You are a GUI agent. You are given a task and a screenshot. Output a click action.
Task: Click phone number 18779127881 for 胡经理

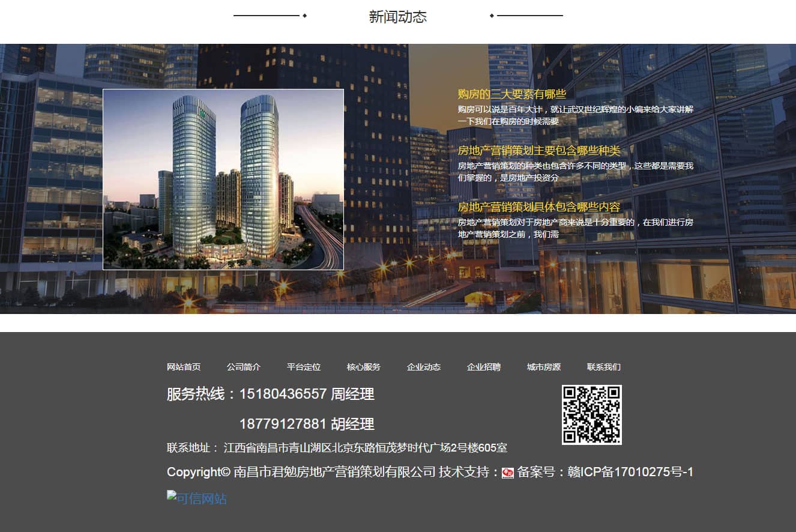[x=283, y=424]
